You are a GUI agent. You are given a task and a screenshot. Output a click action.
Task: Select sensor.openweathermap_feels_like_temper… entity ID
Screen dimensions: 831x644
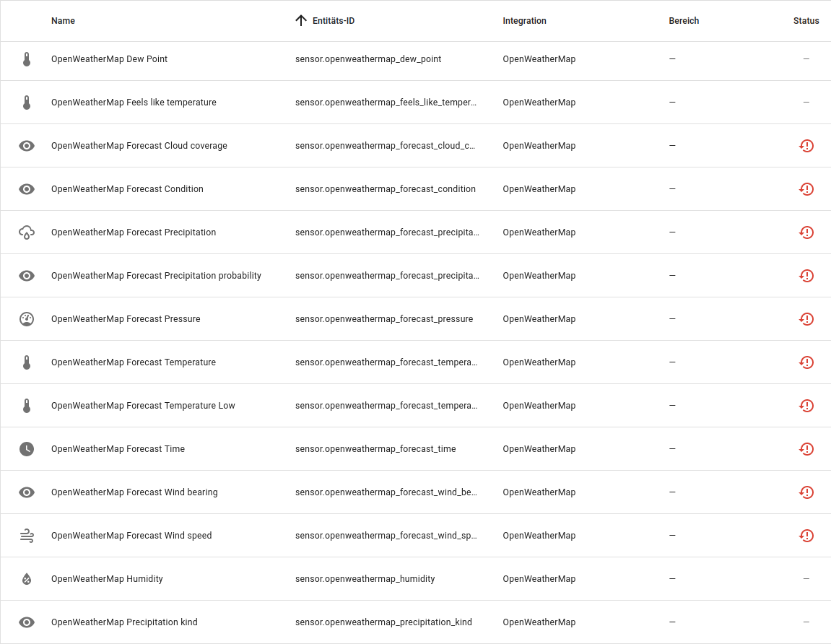(x=386, y=103)
